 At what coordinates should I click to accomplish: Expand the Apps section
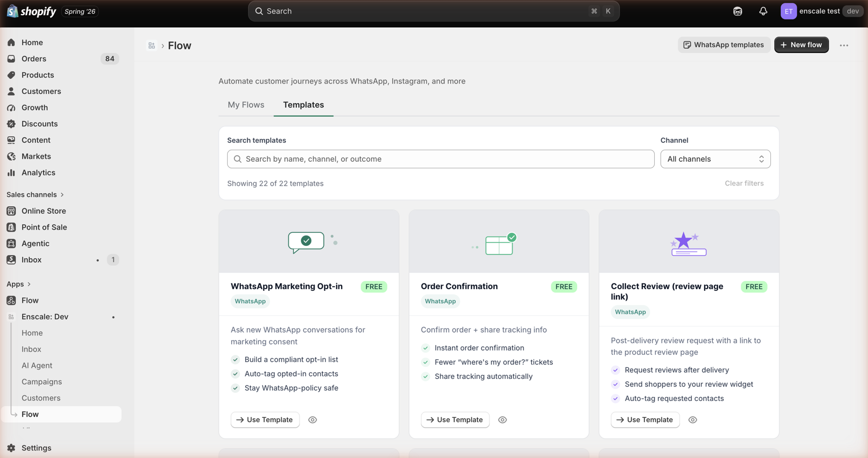pyautogui.click(x=18, y=284)
